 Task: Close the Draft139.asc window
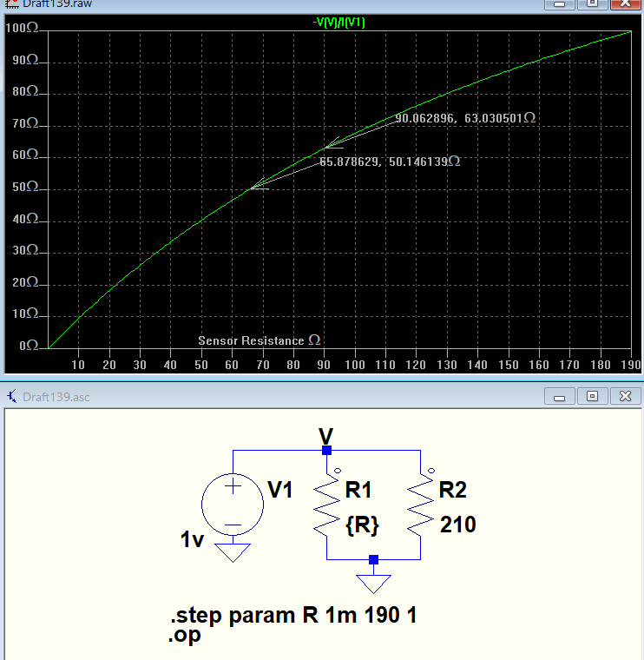pos(626,397)
